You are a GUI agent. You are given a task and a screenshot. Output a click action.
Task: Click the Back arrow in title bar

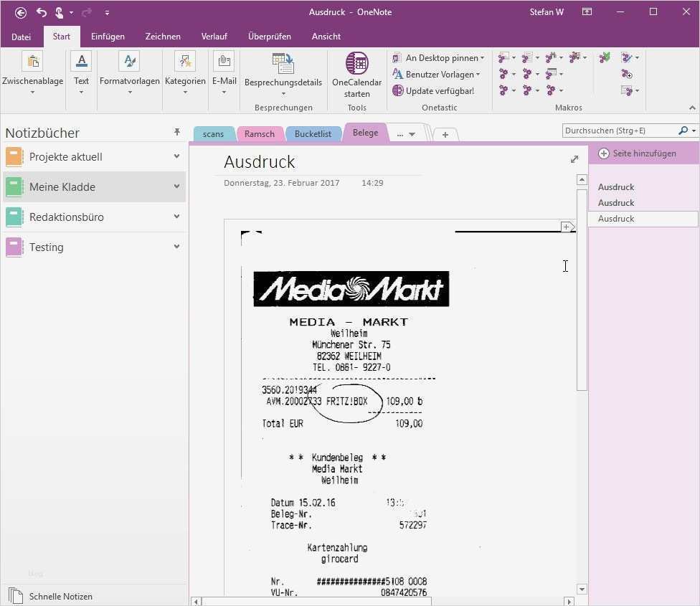(x=21, y=12)
